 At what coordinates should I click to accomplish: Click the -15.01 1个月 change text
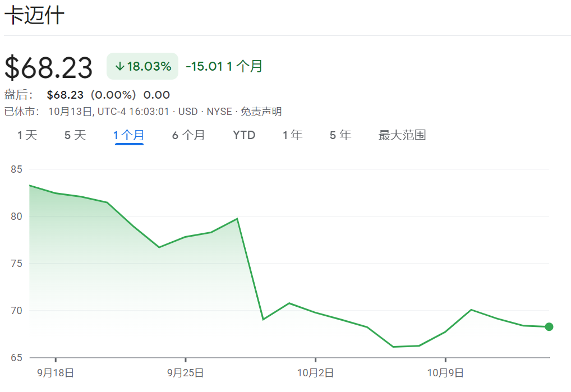[x=224, y=66]
